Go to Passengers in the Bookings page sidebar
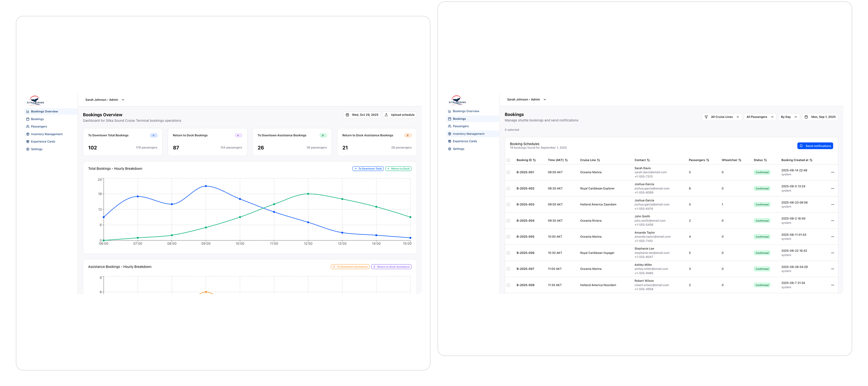The image size is (868, 386). [460, 126]
